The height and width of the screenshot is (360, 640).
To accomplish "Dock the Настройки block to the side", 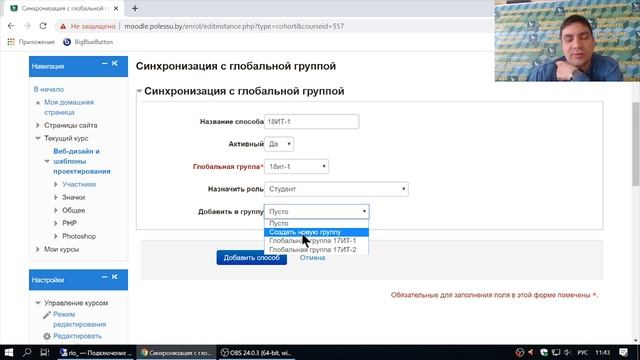I will (x=115, y=277).
